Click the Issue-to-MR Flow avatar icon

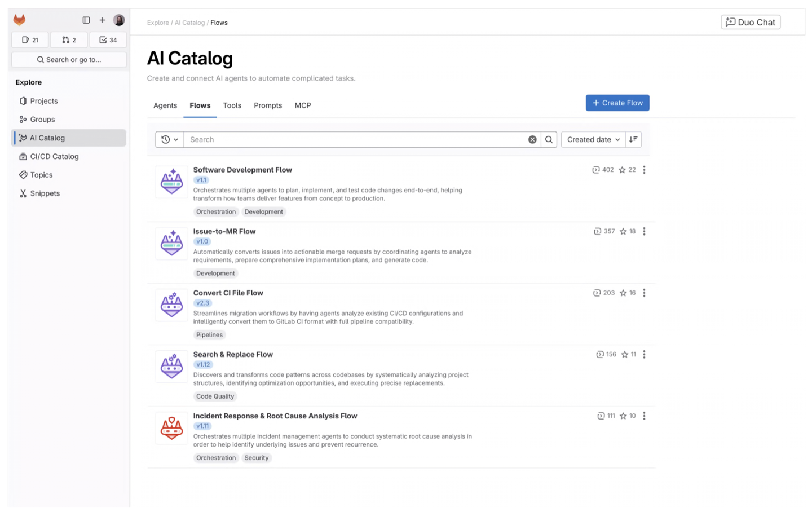(172, 244)
